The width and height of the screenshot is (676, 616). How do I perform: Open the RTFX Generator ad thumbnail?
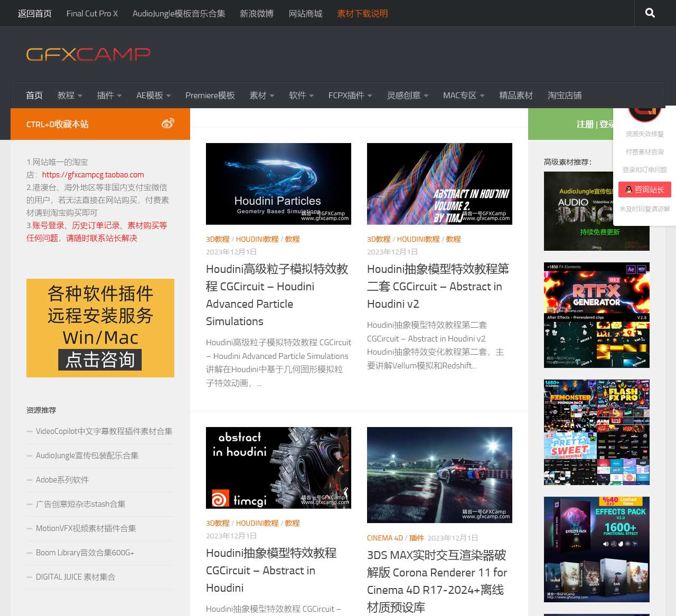597,315
